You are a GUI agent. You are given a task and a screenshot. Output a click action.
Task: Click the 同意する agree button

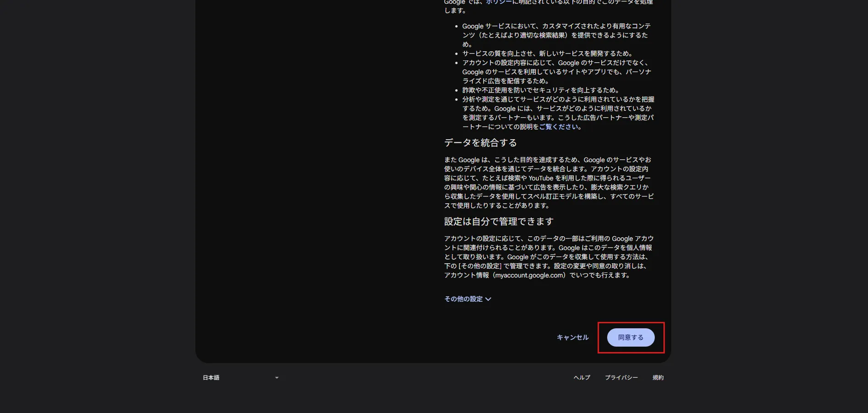coord(631,337)
